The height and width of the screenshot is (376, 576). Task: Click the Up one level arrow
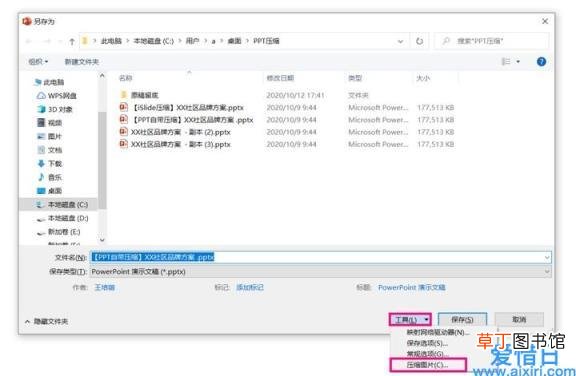pyautogui.click(x=72, y=41)
